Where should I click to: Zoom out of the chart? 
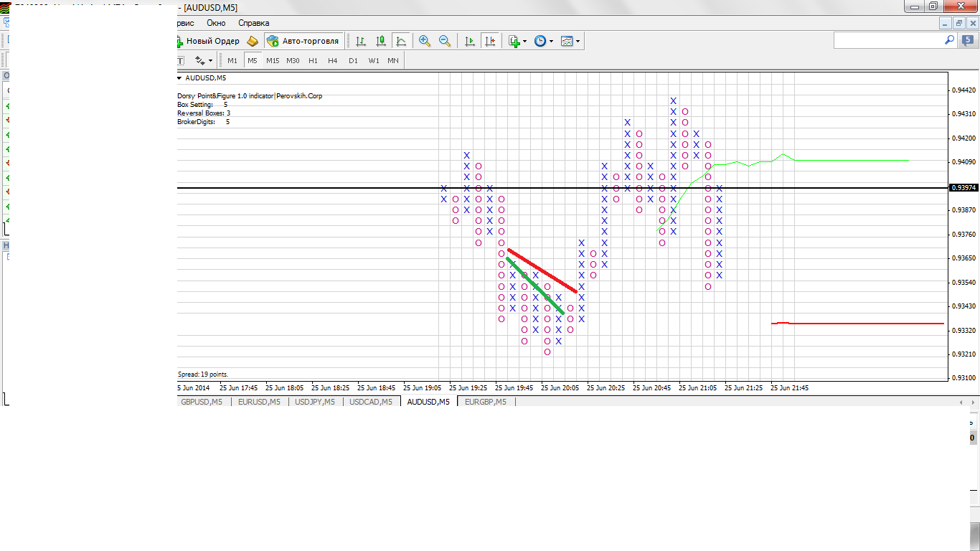(445, 41)
